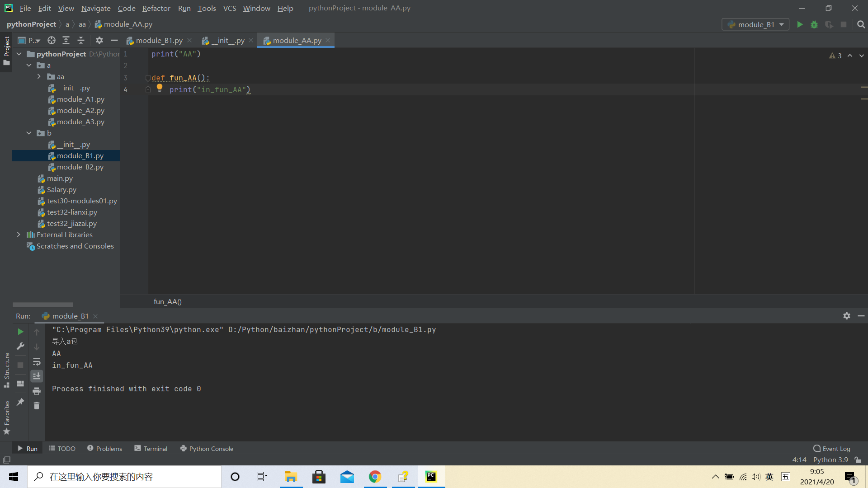Click the intention lightbulb in editor
Viewport: 868px width, 488px height.
(160, 88)
